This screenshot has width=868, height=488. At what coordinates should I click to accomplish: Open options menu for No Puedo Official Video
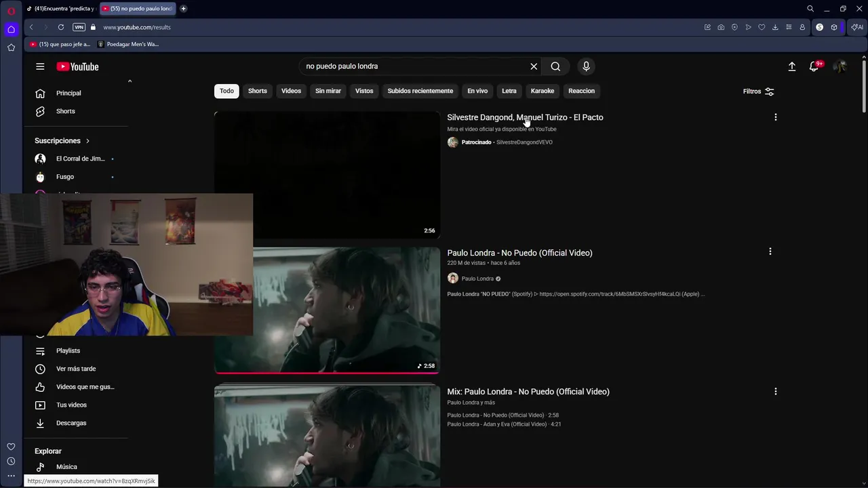[770, 251]
